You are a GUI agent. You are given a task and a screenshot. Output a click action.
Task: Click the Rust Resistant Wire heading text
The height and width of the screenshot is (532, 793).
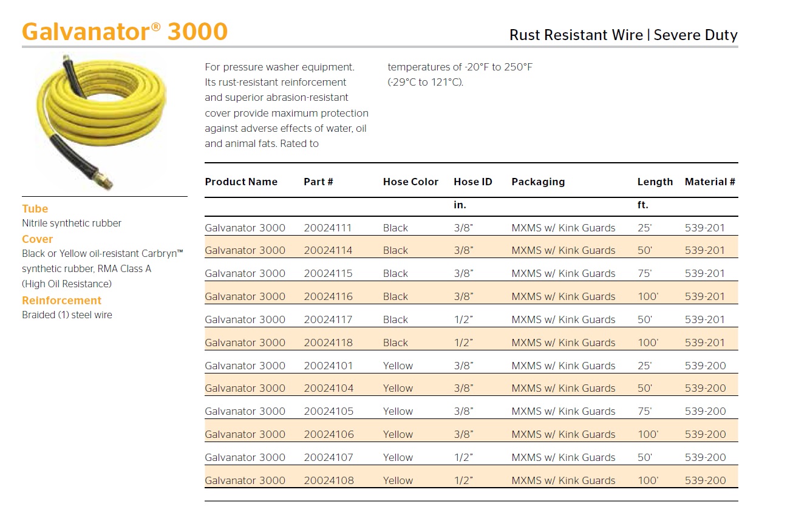576,35
